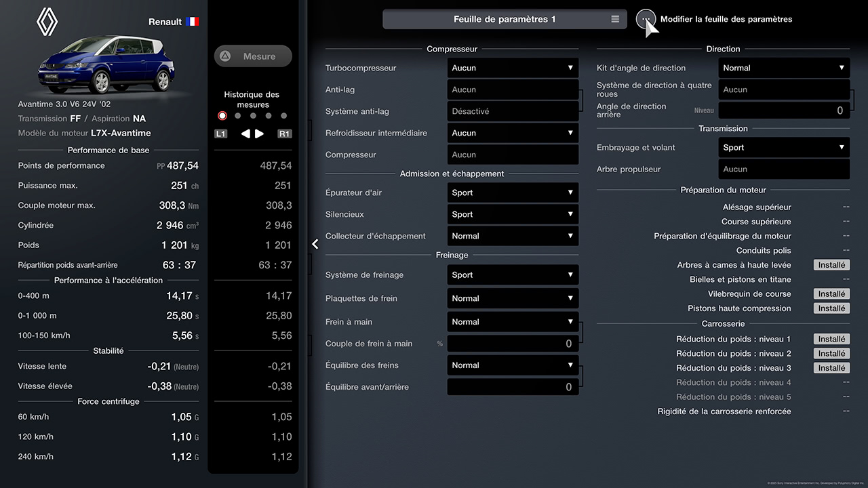
Task: Click Puissance max. 251 ch value
Action: point(184,186)
